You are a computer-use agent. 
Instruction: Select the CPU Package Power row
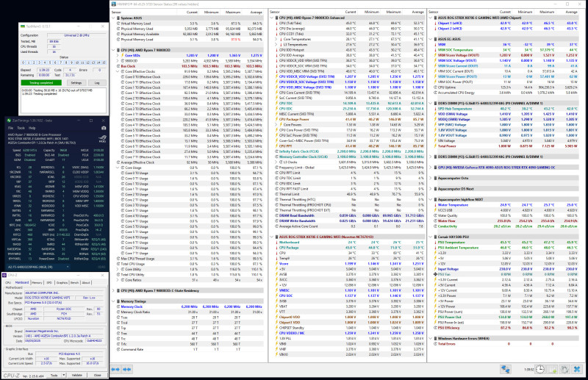coord(350,119)
